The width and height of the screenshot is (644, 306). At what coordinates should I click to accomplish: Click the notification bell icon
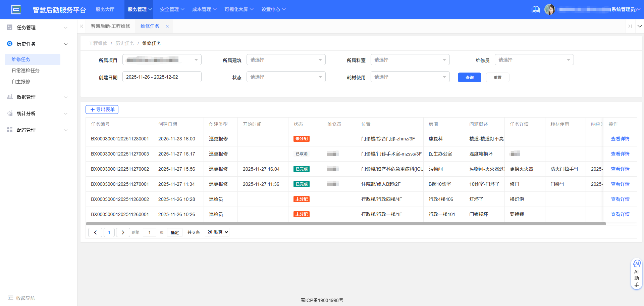pyautogui.click(x=536, y=9)
